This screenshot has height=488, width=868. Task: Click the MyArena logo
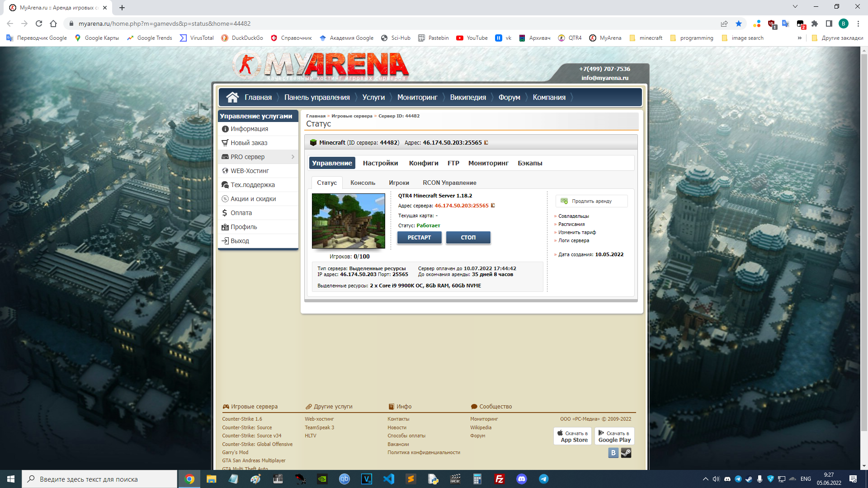(x=321, y=66)
